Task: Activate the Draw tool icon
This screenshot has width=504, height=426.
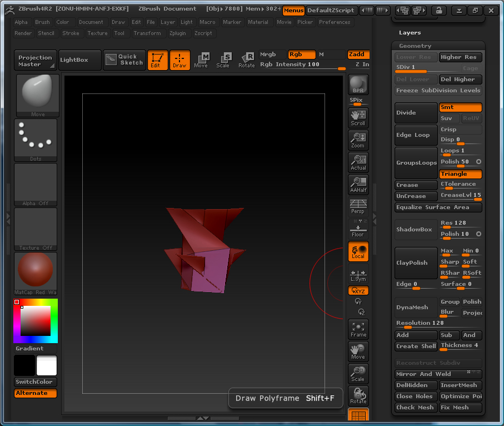Action: (x=179, y=60)
